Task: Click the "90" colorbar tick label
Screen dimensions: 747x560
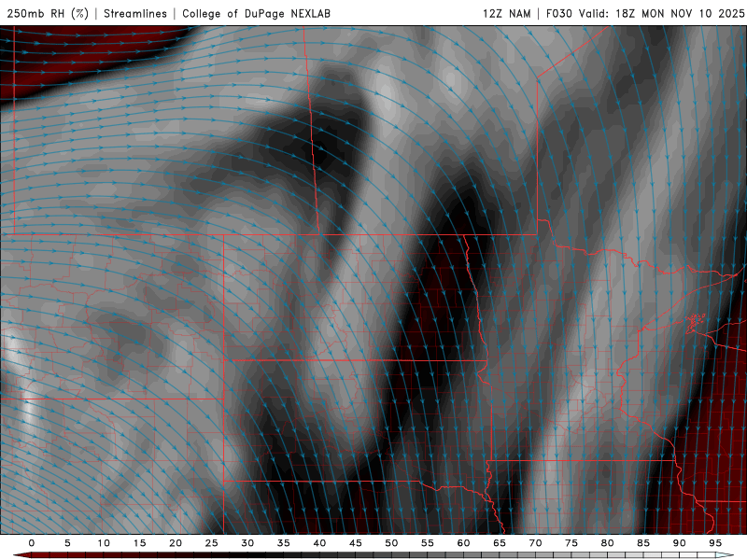Action: pos(679,543)
